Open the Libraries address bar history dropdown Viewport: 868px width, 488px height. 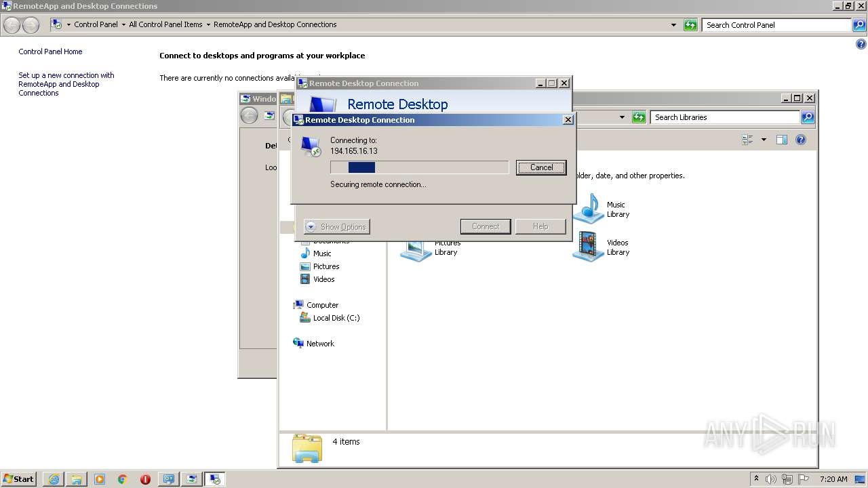coord(622,117)
